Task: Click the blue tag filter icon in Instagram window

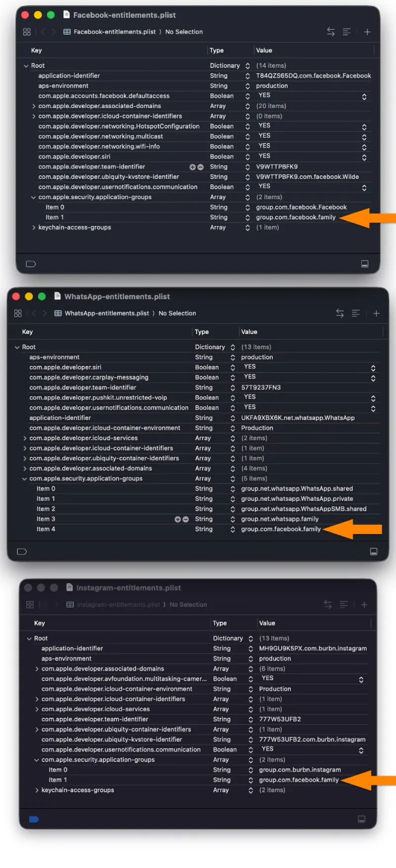Action: click(34, 819)
